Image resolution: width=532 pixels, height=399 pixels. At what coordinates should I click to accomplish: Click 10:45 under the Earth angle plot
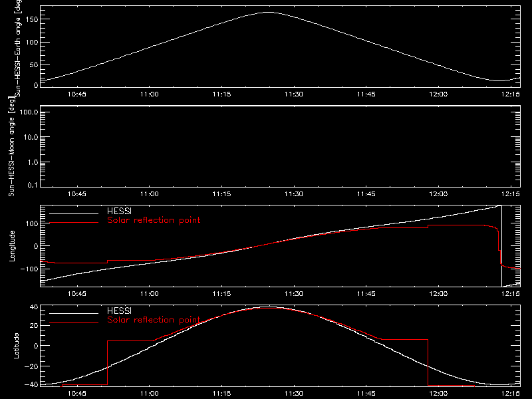77,94
